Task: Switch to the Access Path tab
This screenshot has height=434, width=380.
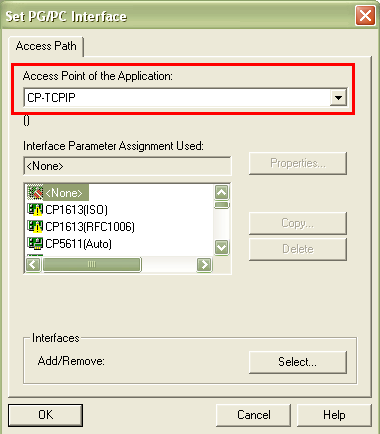Action: click(46, 46)
